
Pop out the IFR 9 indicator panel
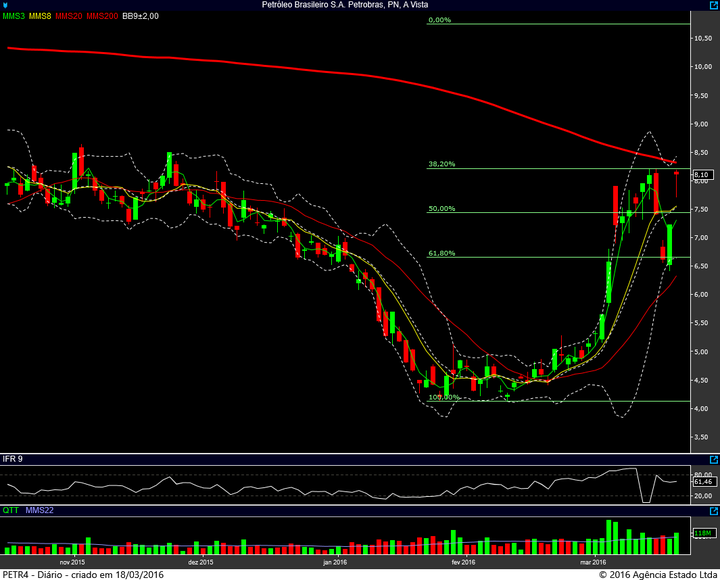pos(714,460)
